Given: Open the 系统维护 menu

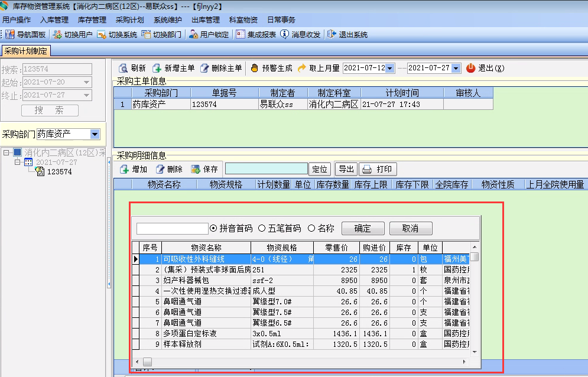Looking at the screenshot, I should tap(168, 20).
